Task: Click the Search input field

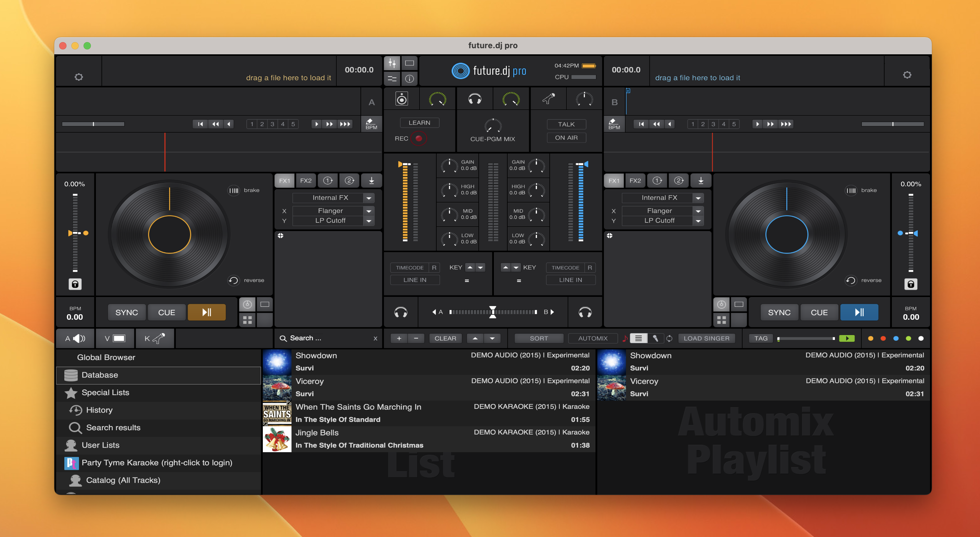Action: 327,338
